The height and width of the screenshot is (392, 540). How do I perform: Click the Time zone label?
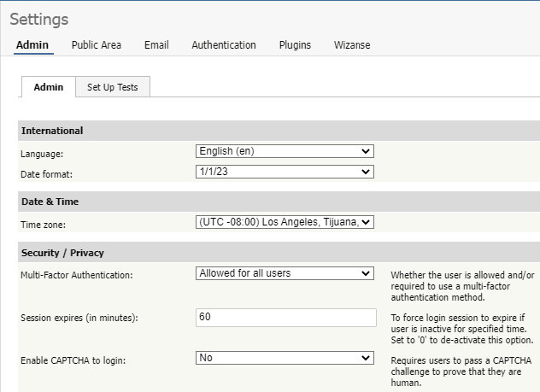pyautogui.click(x=43, y=225)
